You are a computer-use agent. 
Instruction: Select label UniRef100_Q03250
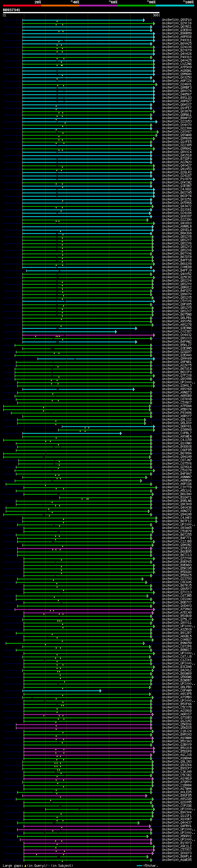[x=177, y=78]
